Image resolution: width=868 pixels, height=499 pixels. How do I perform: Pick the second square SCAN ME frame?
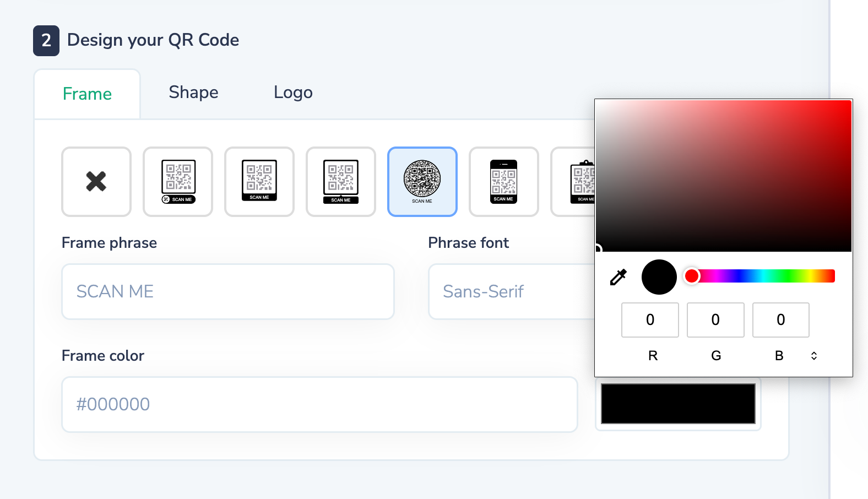click(x=259, y=182)
